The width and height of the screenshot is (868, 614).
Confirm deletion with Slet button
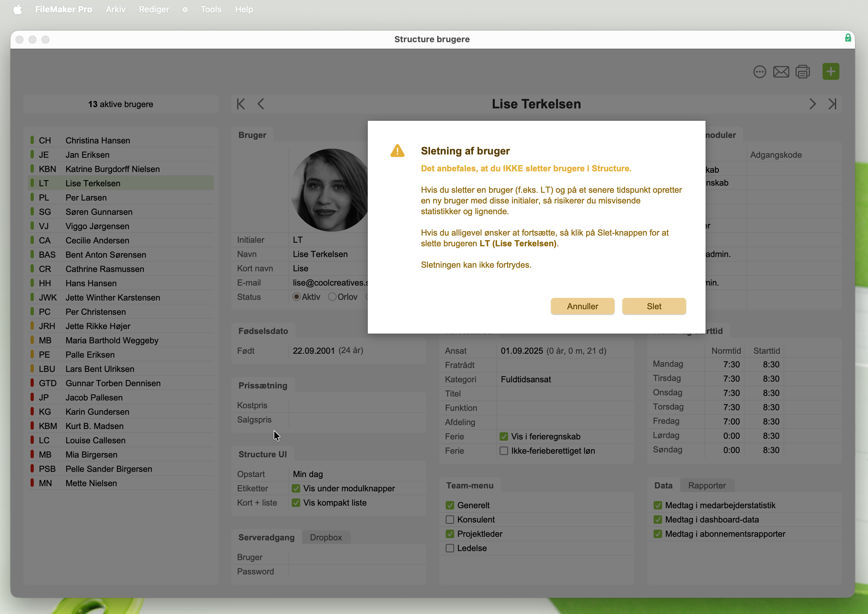coord(654,306)
